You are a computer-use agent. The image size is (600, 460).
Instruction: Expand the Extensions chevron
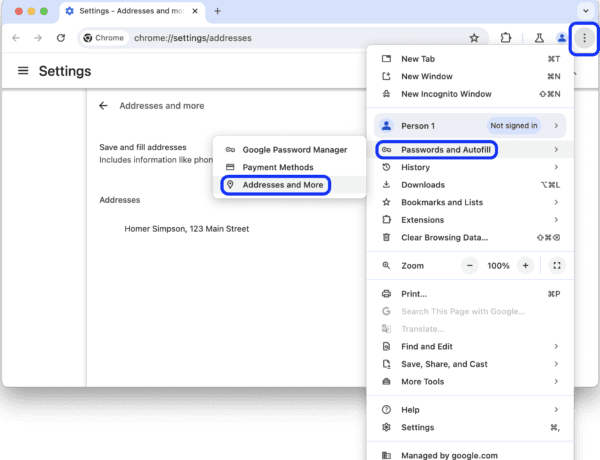(x=556, y=220)
